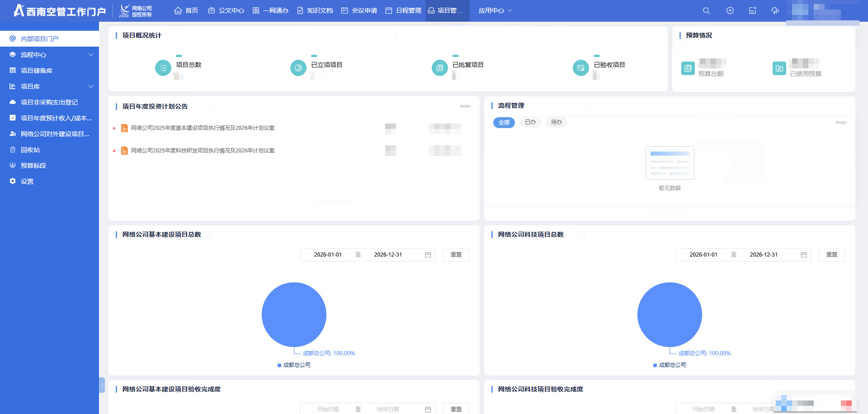Click the 西南空管工作门户 logo
The image size is (868, 414).
[60, 10]
